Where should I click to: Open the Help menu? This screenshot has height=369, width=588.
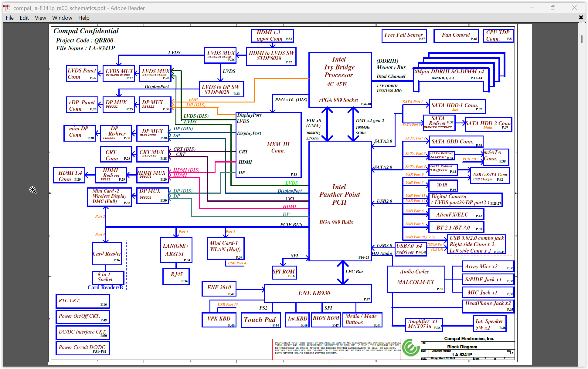(84, 18)
